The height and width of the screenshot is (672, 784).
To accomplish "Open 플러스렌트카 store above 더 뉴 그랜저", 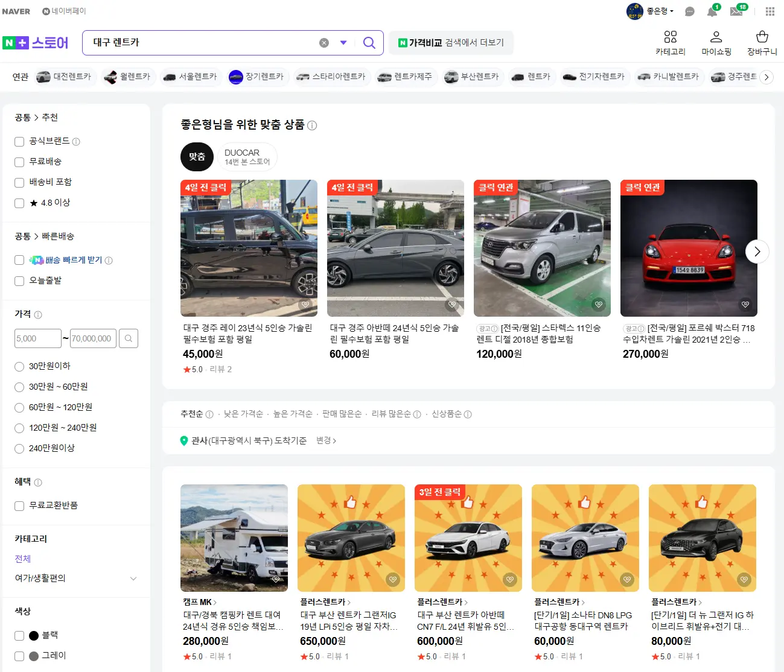I will click(x=677, y=602).
